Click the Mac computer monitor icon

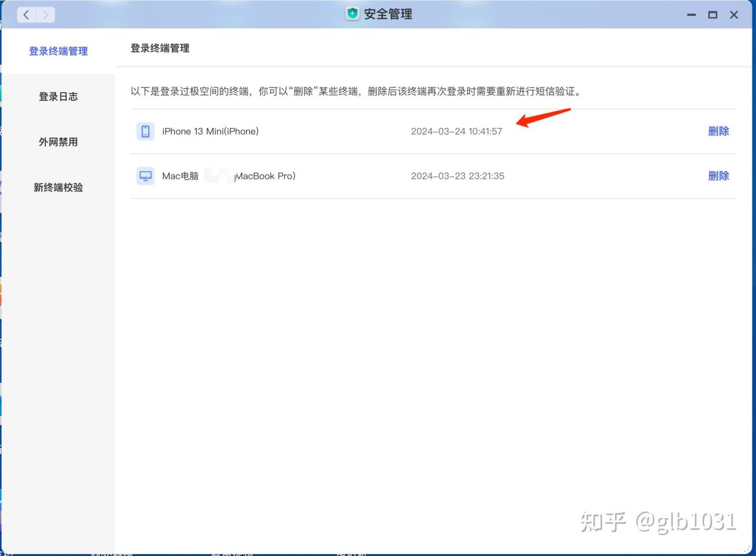point(145,175)
